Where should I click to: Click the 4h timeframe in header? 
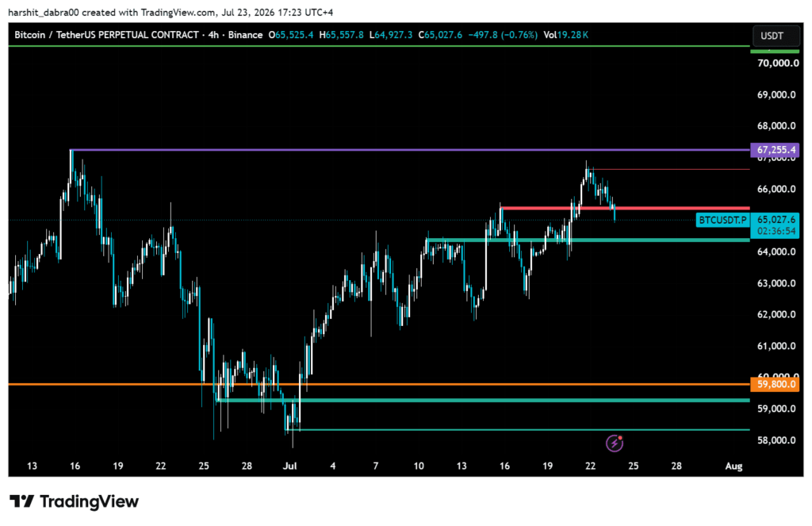(x=213, y=35)
